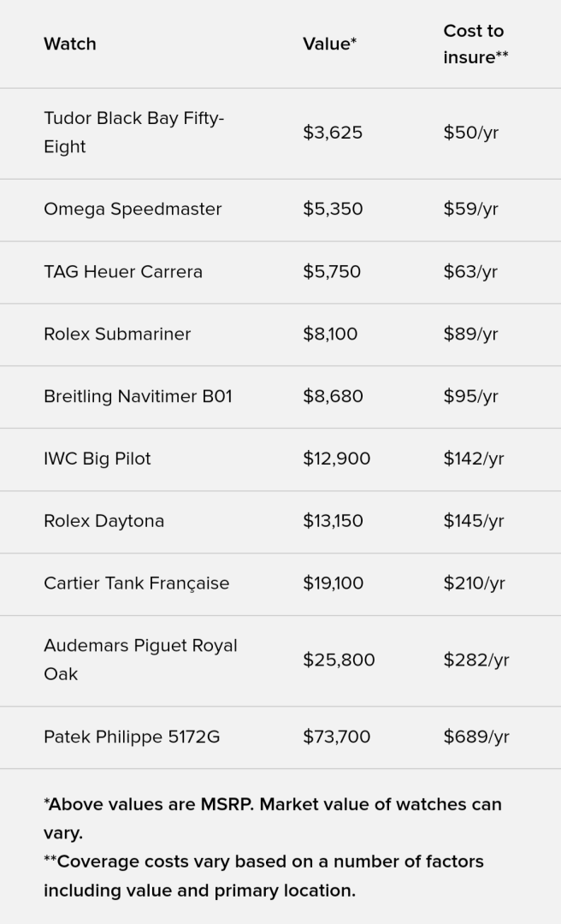The image size is (561, 924).
Task: Select the coverage costs footnote
Action: 263,876
